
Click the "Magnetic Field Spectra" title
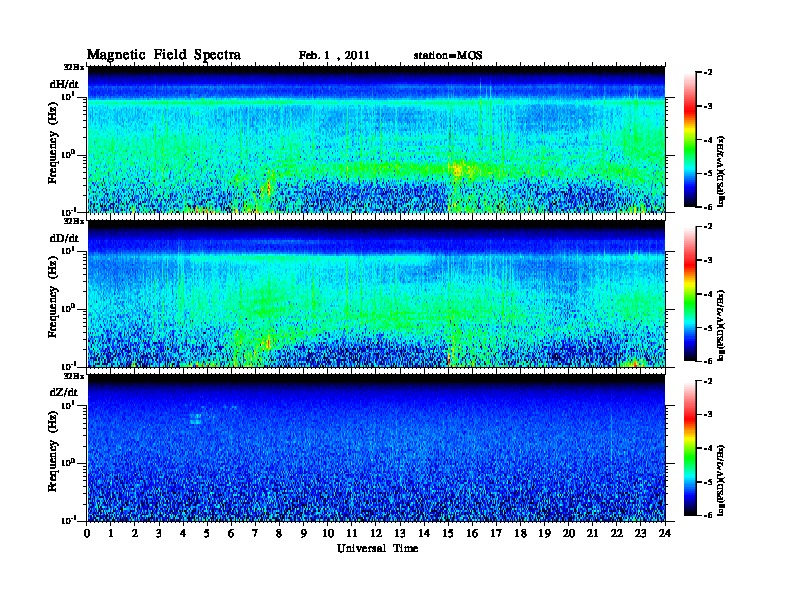[164, 55]
